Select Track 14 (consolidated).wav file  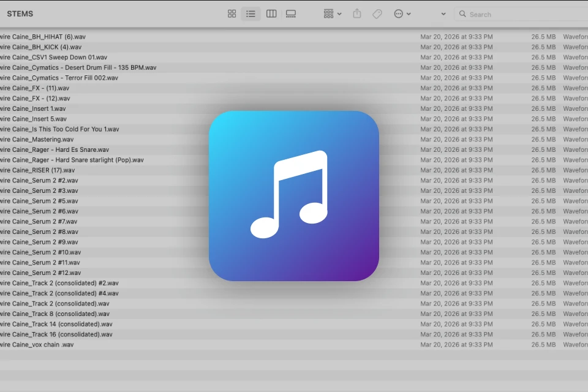[56, 324]
